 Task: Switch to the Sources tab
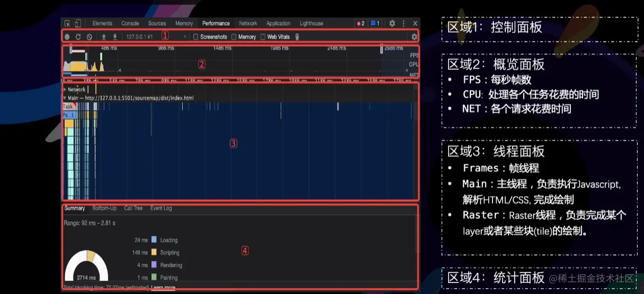(157, 23)
